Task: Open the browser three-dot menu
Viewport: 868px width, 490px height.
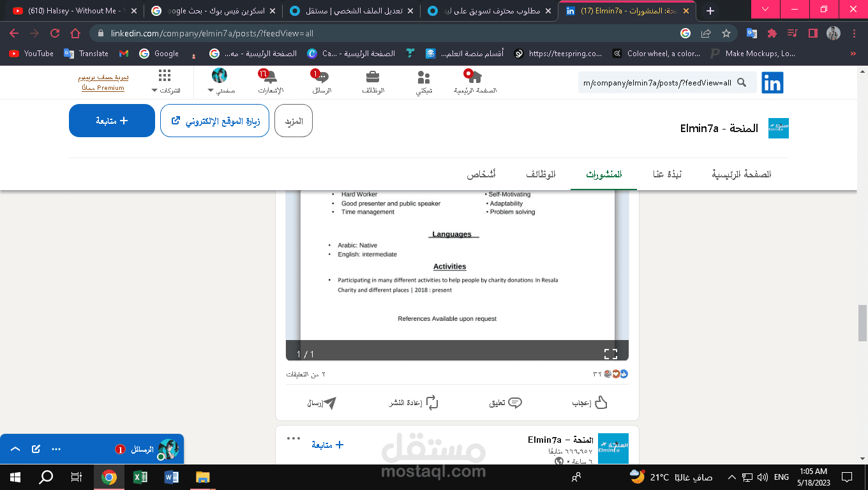Action: coord(854,33)
